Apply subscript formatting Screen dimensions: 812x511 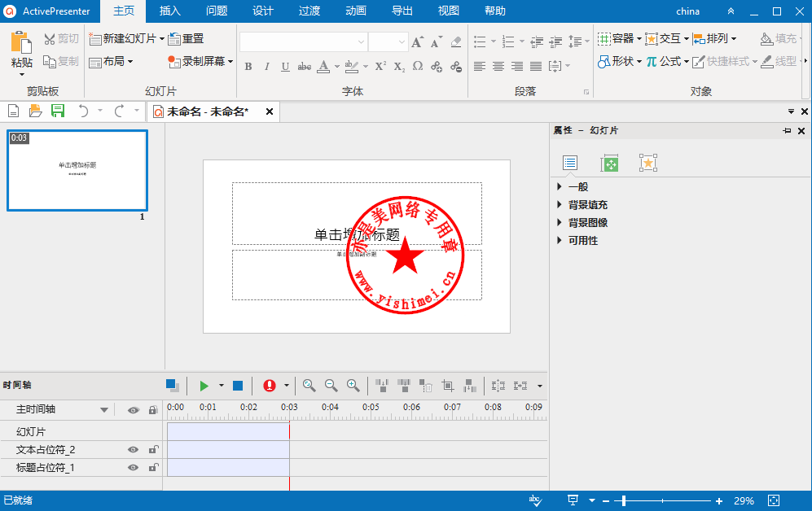[399, 66]
